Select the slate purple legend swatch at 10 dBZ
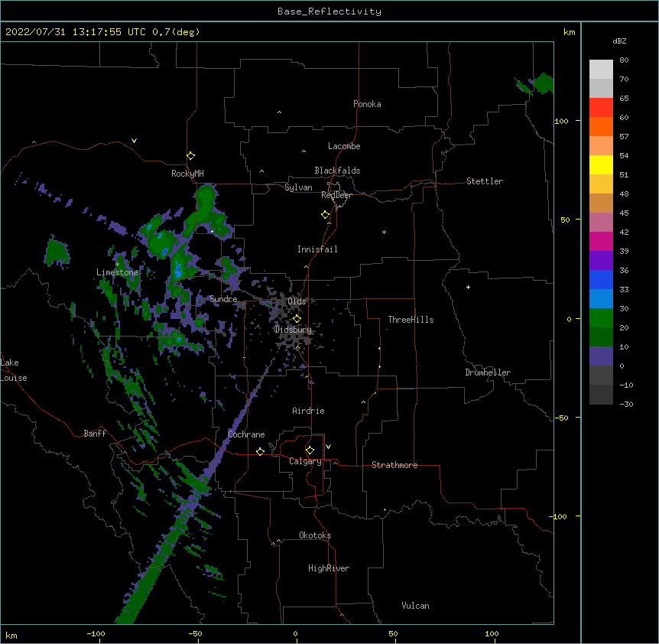 click(x=601, y=356)
